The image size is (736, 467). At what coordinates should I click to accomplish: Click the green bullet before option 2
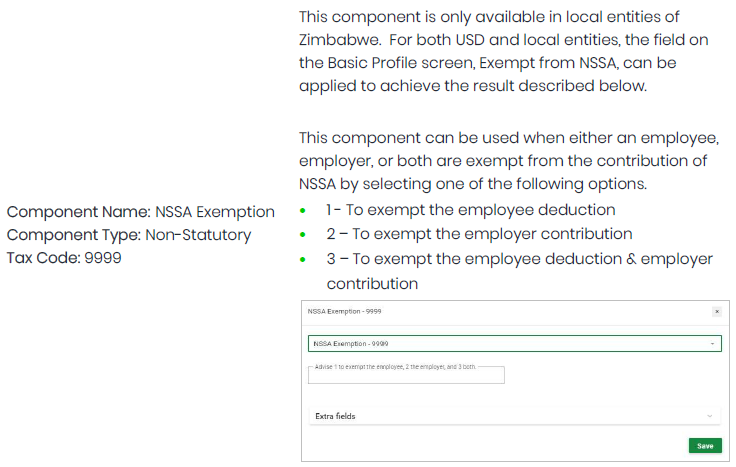pyautogui.click(x=303, y=235)
